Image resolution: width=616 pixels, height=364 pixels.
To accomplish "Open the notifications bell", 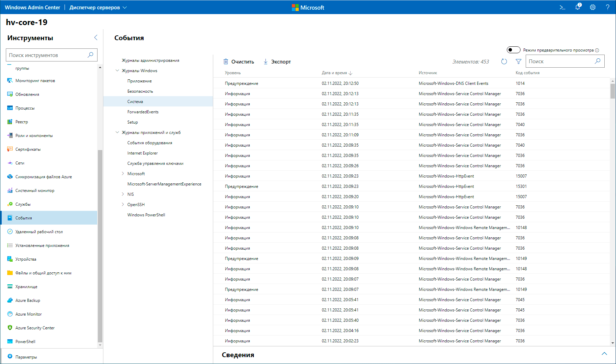I will coord(578,7).
